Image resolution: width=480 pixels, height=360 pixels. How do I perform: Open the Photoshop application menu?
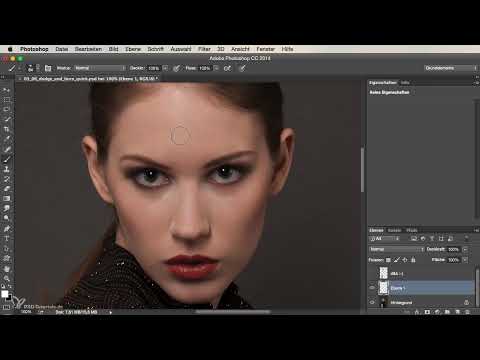34,49
